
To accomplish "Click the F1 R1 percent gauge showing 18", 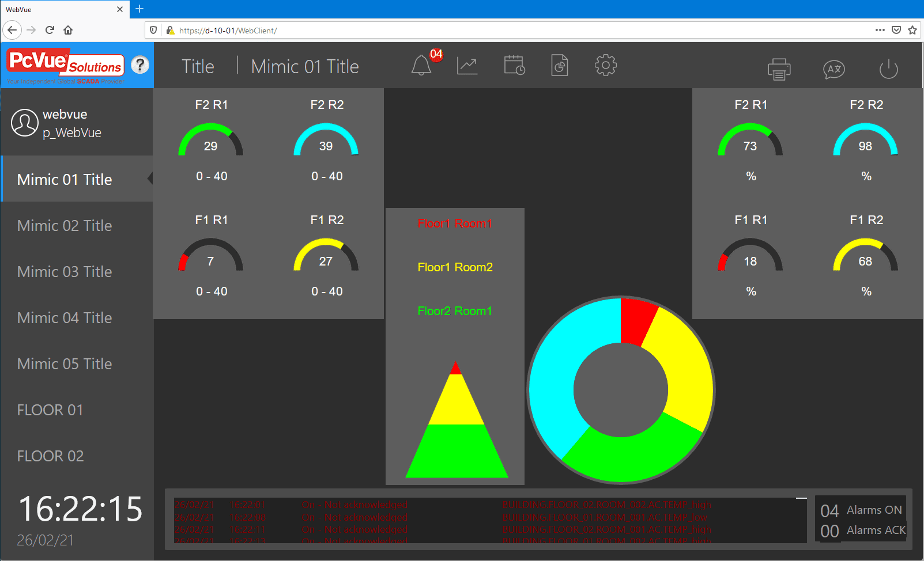I will coord(750,255).
